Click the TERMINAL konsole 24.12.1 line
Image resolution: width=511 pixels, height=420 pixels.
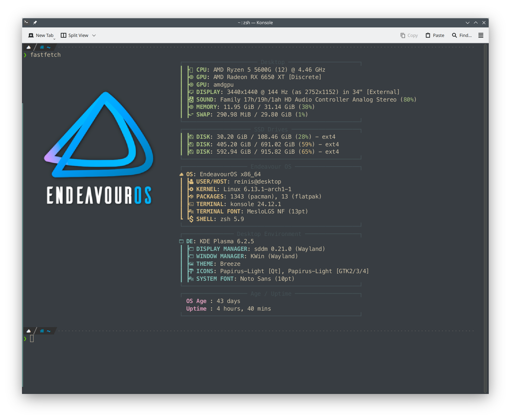[235, 204]
